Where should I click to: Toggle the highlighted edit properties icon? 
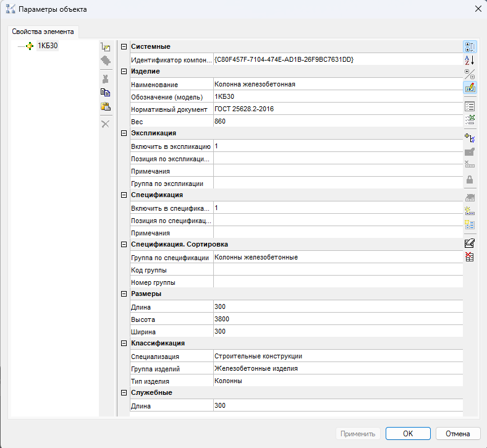(x=469, y=87)
